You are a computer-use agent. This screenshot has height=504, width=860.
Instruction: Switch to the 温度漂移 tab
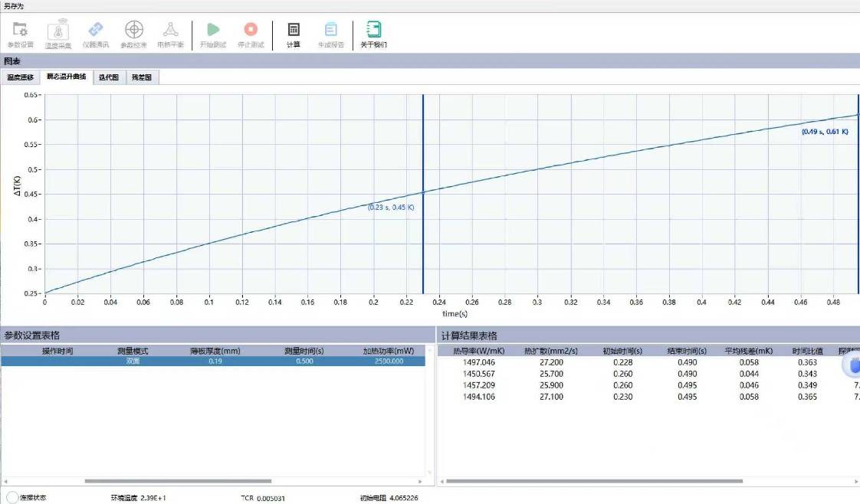point(20,77)
